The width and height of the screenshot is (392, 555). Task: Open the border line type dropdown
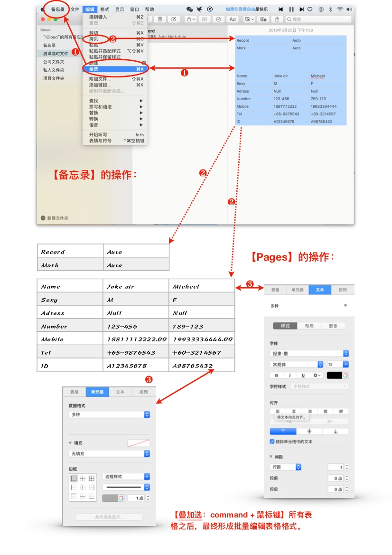pos(126,487)
